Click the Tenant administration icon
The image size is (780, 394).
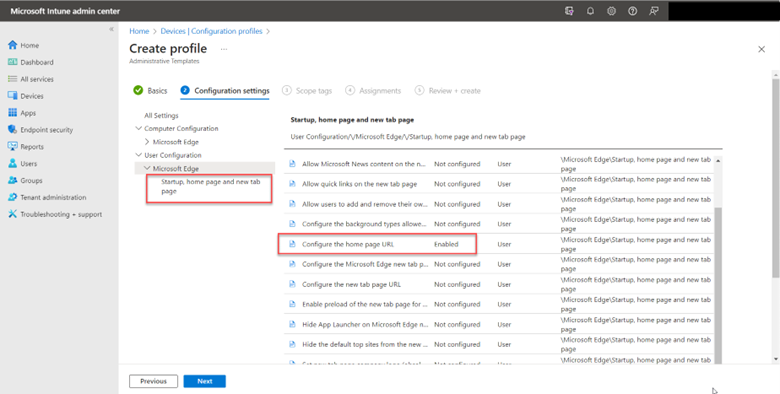pyautogui.click(x=12, y=197)
